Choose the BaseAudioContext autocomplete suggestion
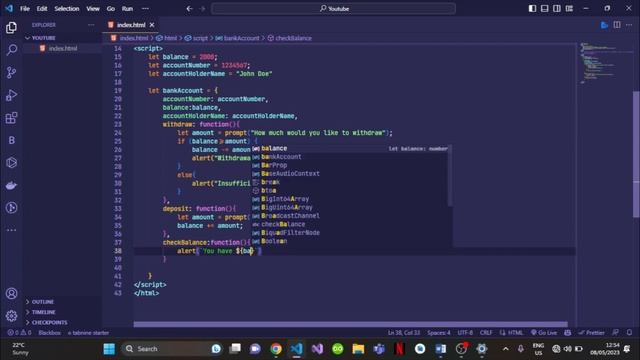The height and width of the screenshot is (360, 640). (x=351, y=173)
